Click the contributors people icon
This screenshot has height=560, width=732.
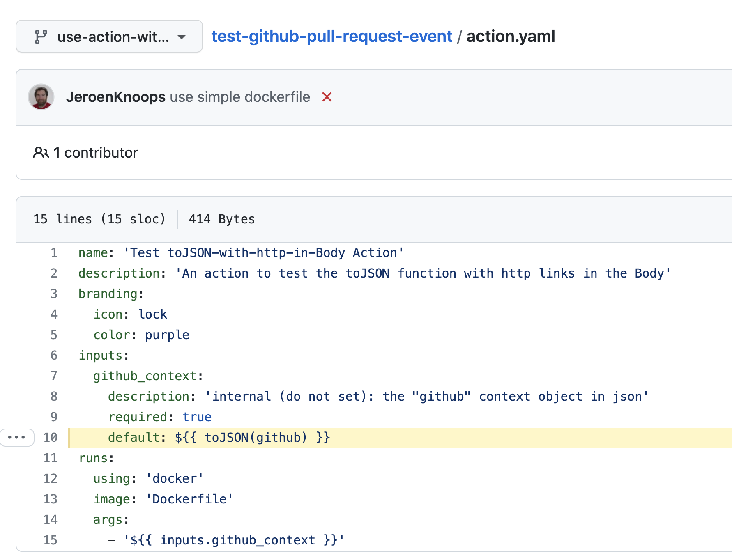pos(41,152)
